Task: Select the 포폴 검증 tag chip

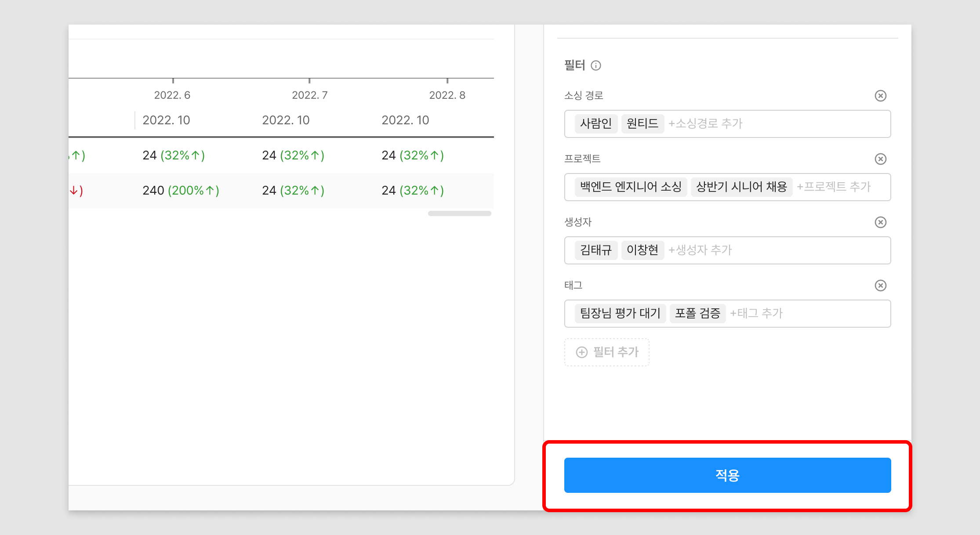Action: point(697,313)
